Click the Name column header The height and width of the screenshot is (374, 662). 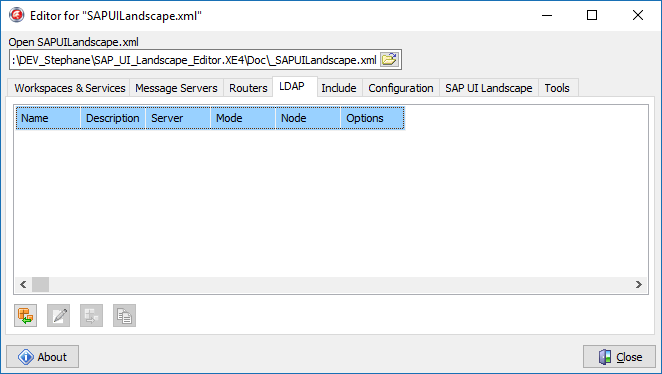click(48, 118)
